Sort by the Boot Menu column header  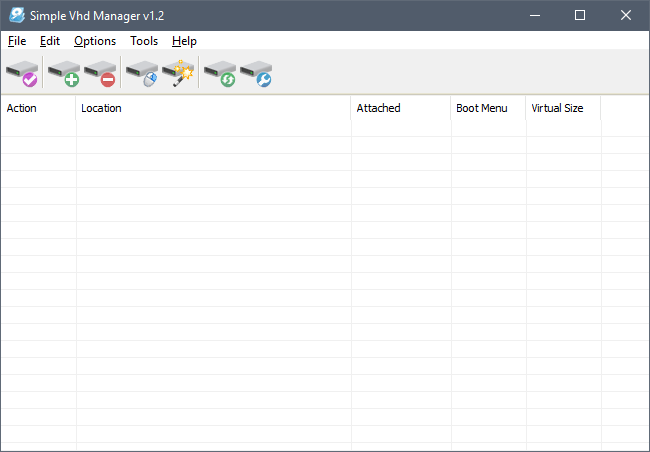click(488, 108)
